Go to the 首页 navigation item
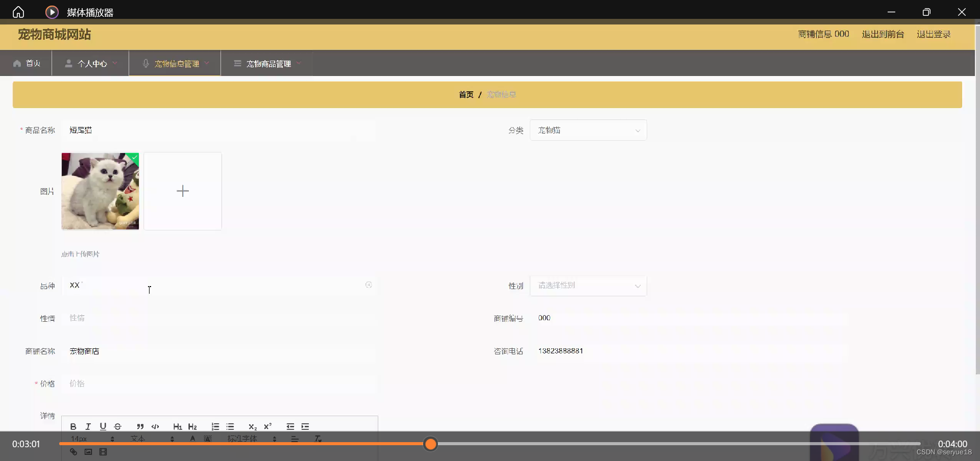This screenshot has height=461, width=980. click(x=27, y=63)
